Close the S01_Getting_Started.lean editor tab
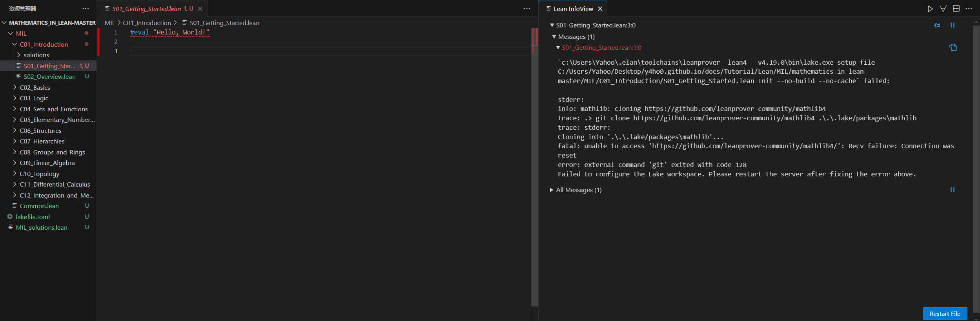Screen dimensions: 980x321 coord(200,9)
